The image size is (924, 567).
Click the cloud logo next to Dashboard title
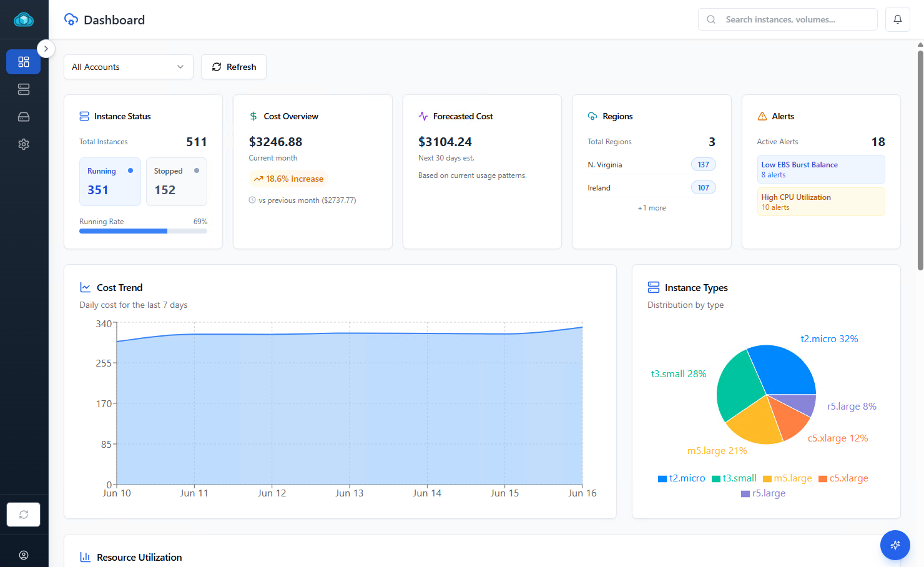coord(71,19)
